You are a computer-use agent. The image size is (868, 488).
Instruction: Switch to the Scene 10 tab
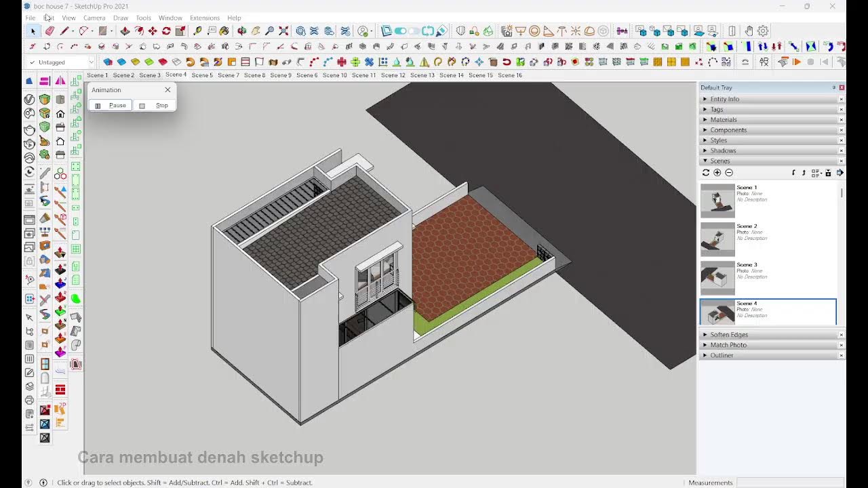click(335, 75)
